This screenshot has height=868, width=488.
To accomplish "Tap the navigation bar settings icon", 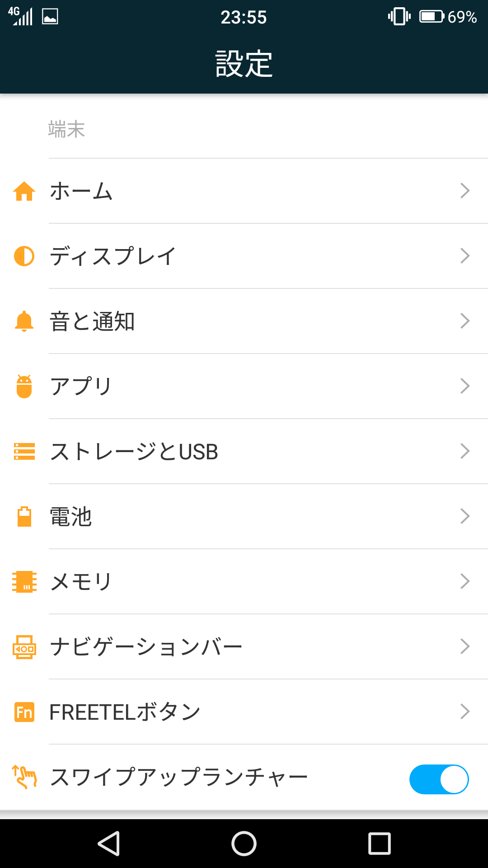I will click(24, 647).
